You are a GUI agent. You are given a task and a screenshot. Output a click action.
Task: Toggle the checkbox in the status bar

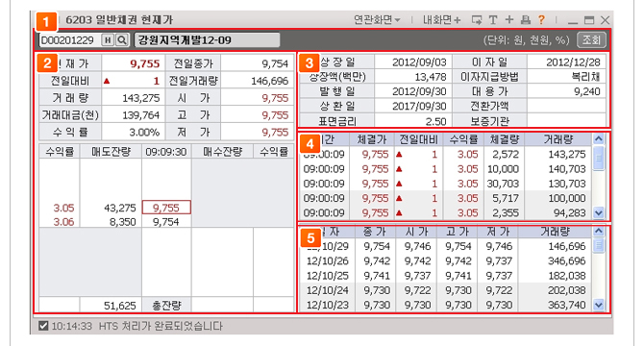click(x=43, y=327)
